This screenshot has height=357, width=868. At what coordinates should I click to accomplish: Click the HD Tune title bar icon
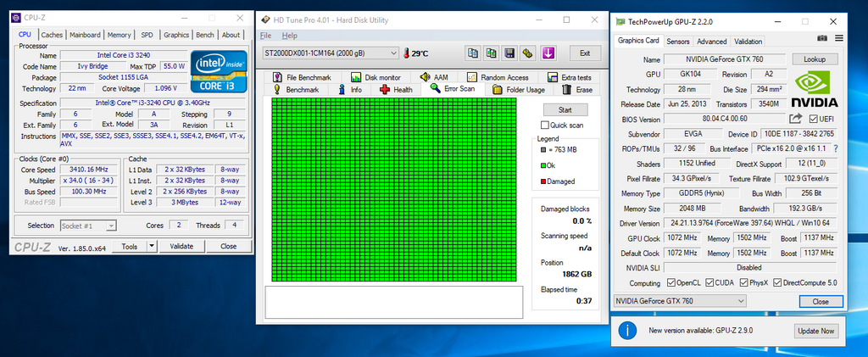click(x=265, y=20)
